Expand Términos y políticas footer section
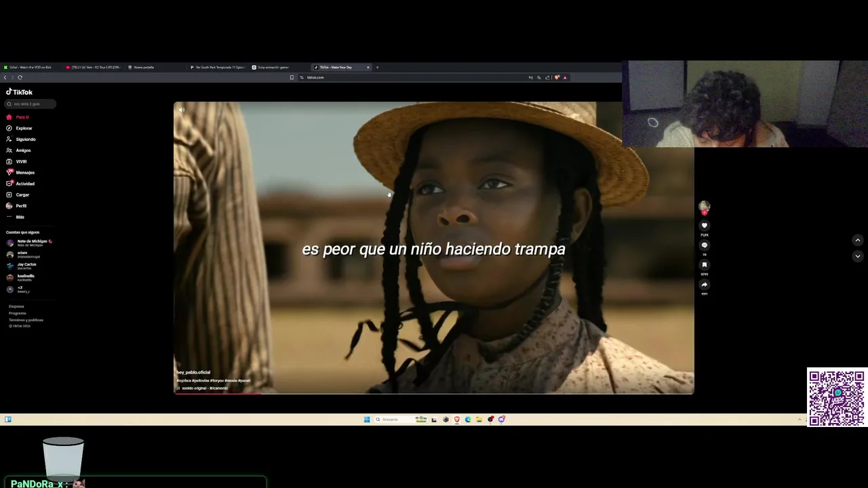 (26, 320)
